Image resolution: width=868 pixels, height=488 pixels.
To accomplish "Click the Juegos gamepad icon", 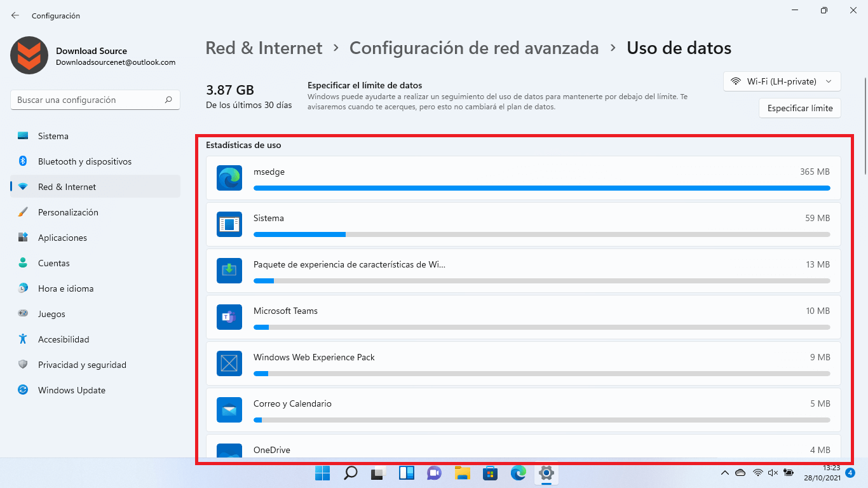I will (23, 314).
